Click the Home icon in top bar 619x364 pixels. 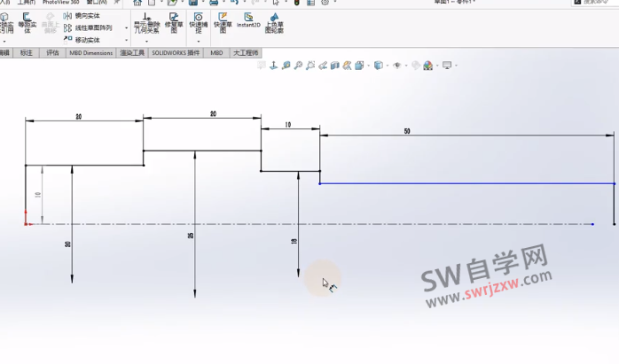coord(137,3)
